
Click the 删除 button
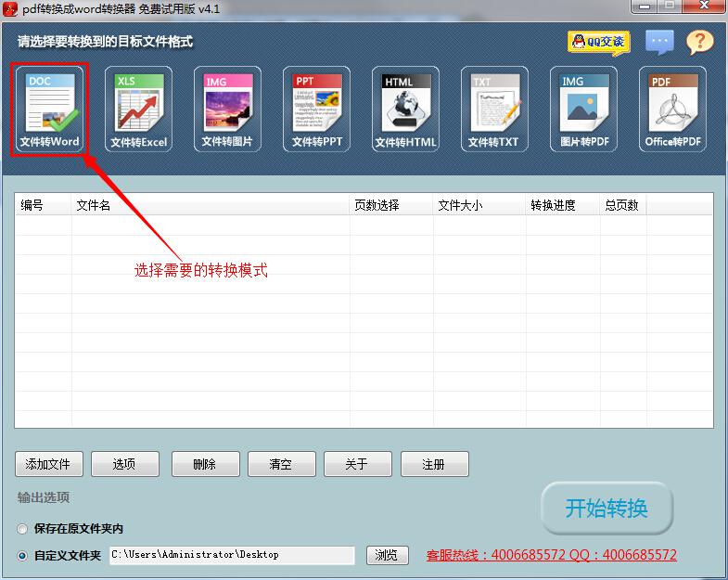pos(206,464)
